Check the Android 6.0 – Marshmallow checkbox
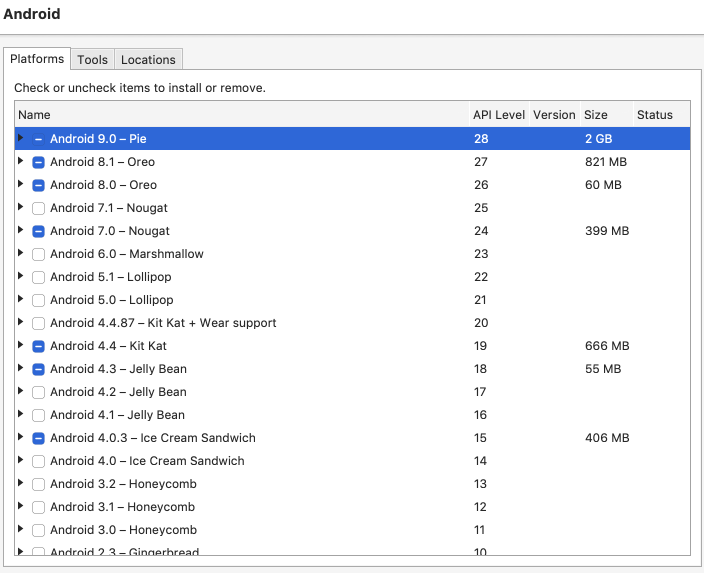 point(39,254)
